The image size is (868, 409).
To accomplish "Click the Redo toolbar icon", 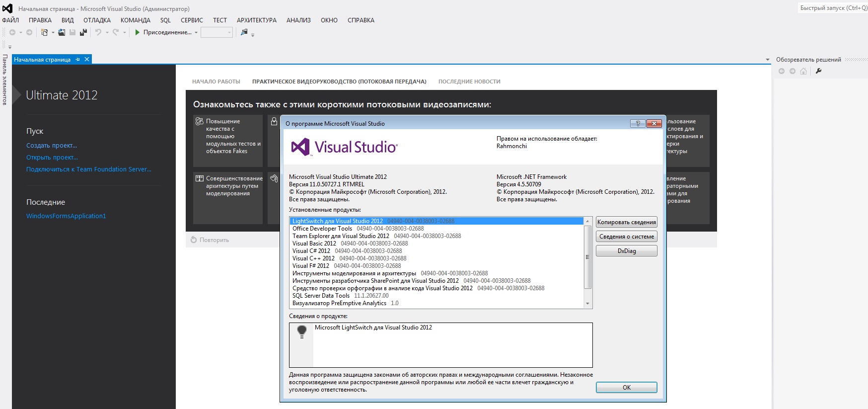I will pos(116,32).
